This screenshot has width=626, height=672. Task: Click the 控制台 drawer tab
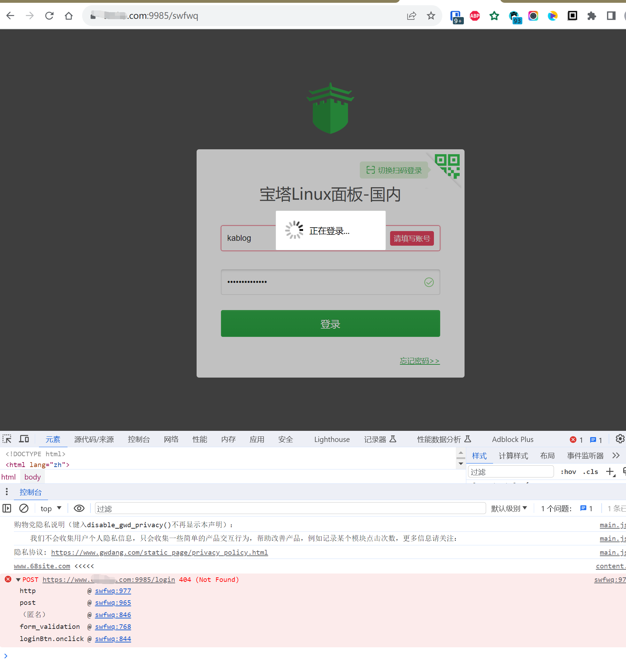[31, 492]
